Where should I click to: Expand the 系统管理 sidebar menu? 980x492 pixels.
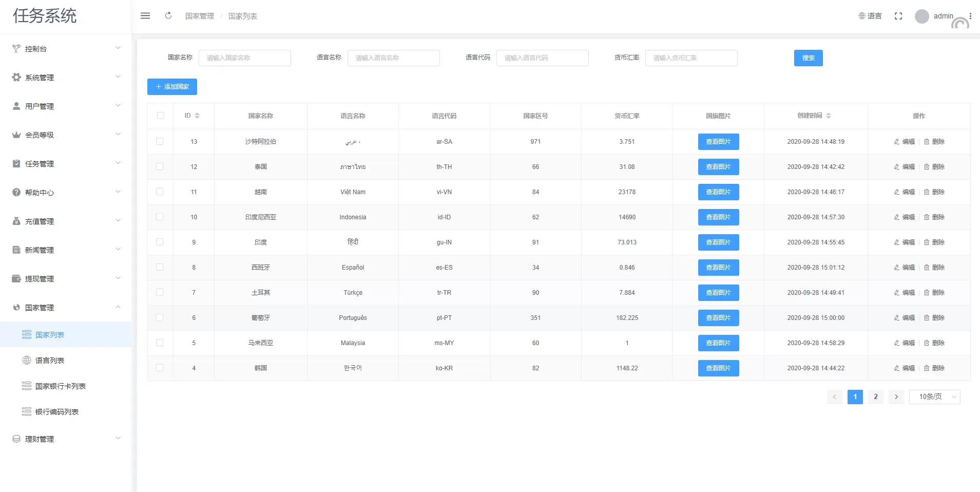(66, 78)
